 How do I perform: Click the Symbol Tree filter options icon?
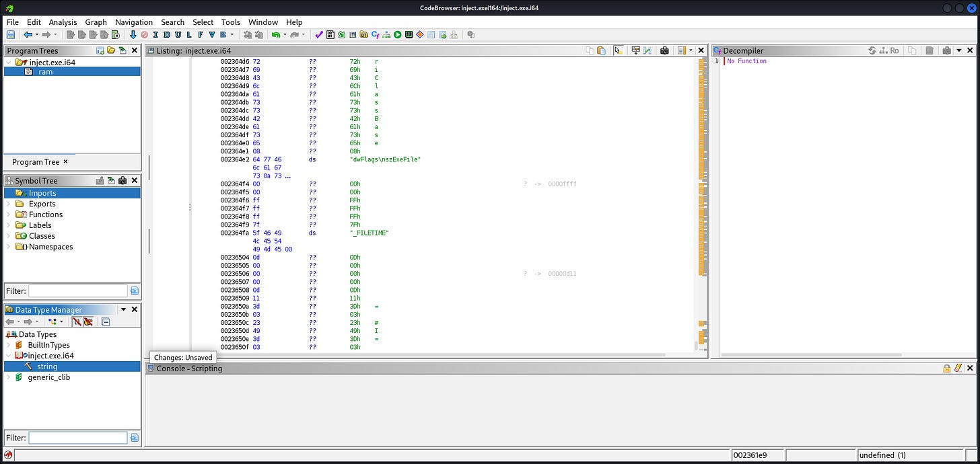(134, 291)
